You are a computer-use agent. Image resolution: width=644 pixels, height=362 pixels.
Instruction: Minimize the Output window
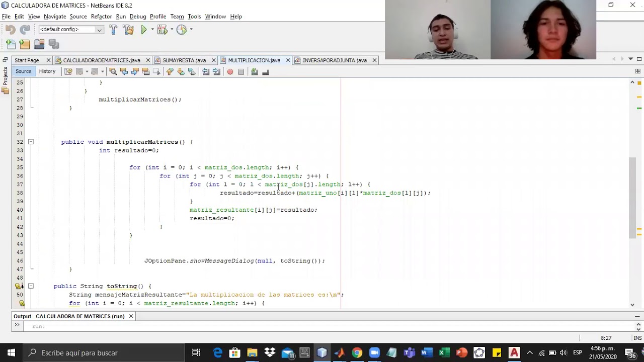coord(637,316)
